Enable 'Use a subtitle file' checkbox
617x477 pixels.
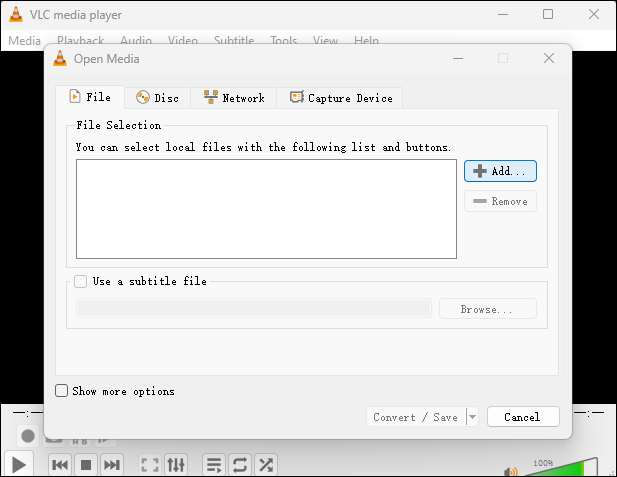click(81, 282)
